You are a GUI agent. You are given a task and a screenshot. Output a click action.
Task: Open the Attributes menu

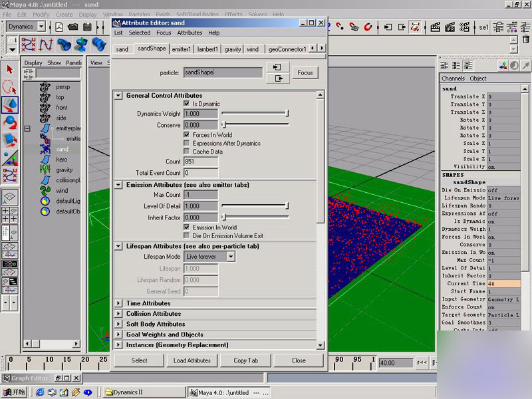[x=190, y=33]
